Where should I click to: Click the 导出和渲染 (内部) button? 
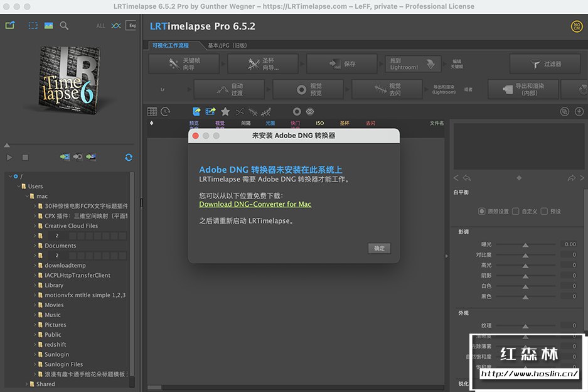coord(523,89)
